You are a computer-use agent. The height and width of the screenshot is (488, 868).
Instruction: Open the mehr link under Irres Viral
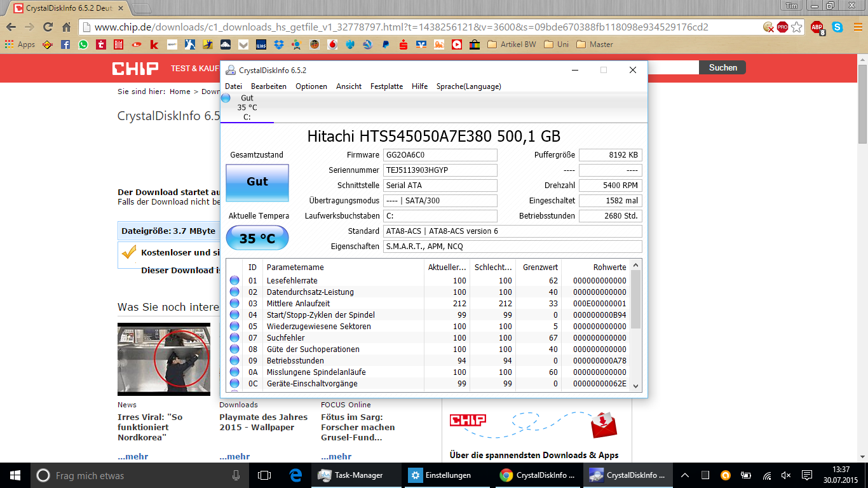click(133, 456)
